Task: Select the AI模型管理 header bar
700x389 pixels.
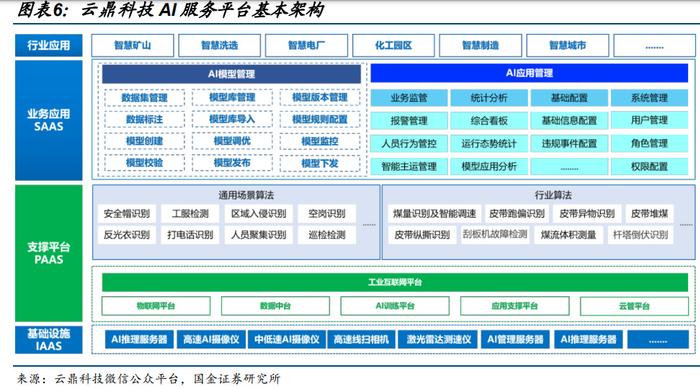Action: click(231, 74)
